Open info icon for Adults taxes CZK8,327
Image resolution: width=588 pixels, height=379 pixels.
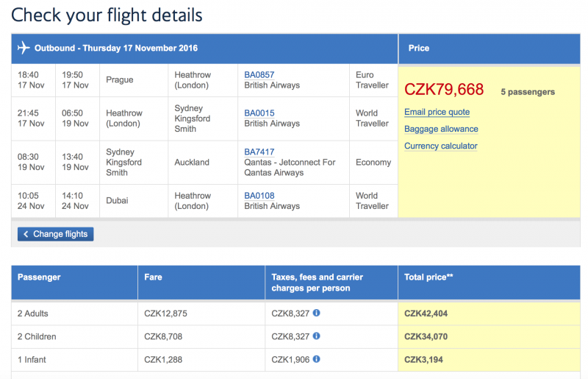point(317,313)
